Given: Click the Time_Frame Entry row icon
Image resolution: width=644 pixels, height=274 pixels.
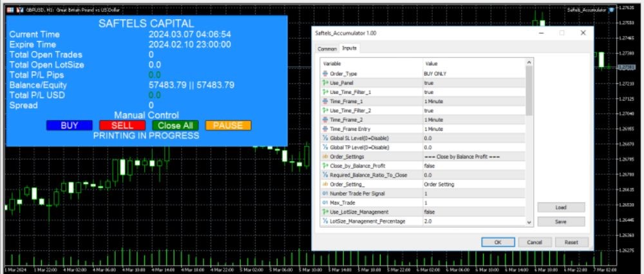Looking at the screenshot, I should click(325, 129).
